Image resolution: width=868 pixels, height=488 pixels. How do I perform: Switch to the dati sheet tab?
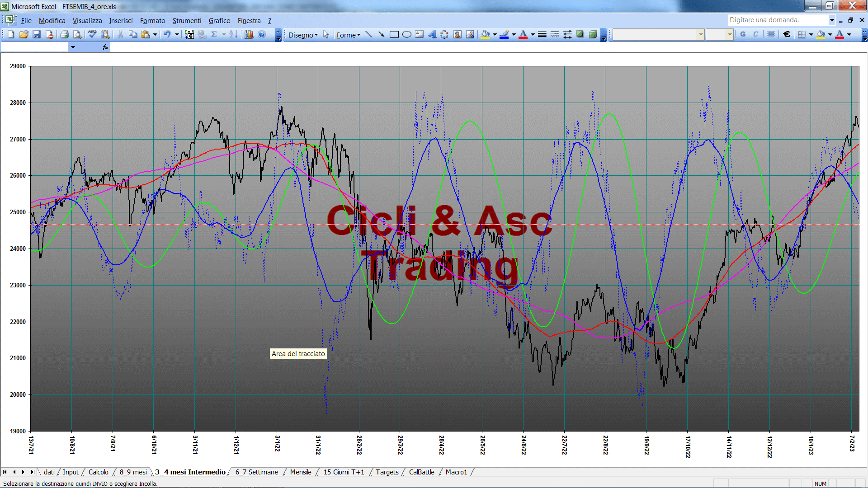click(49, 472)
